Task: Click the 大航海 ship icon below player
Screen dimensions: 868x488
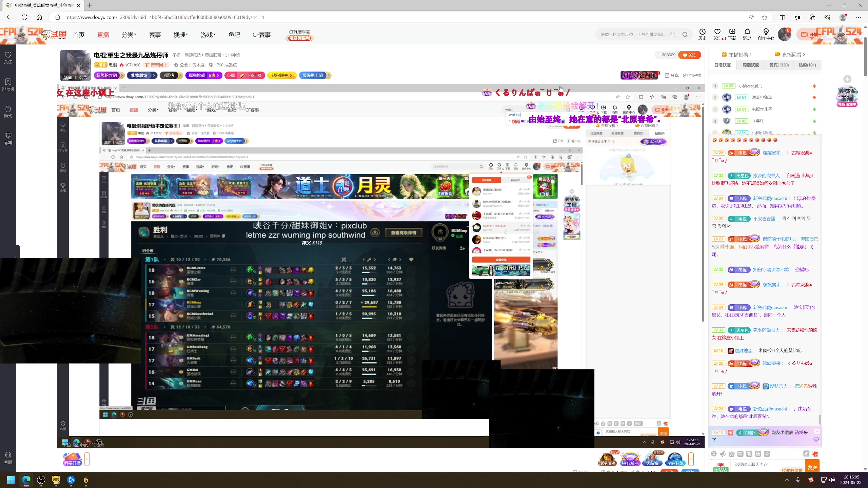Action: pyautogui.click(x=652, y=459)
